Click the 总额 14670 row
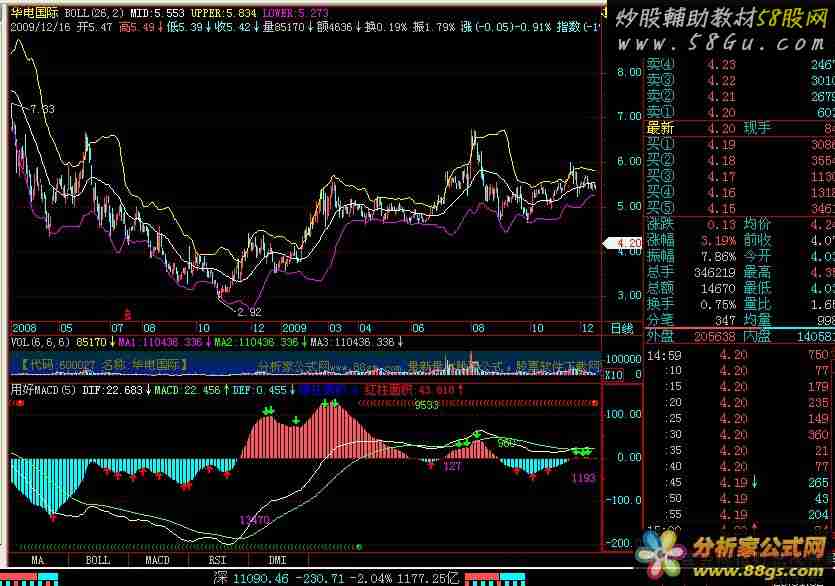Viewport: 835px width, 586px height. (740, 289)
